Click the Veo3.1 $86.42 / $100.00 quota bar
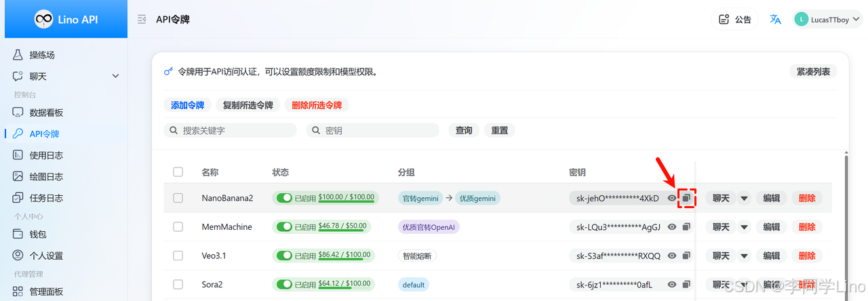Screen dimensions: 868x301 tap(344, 256)
